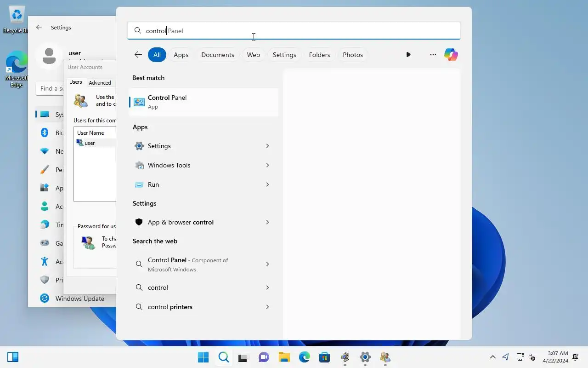Switch to the Photos filter tab

pyautogui.click(x=353, y=55)
